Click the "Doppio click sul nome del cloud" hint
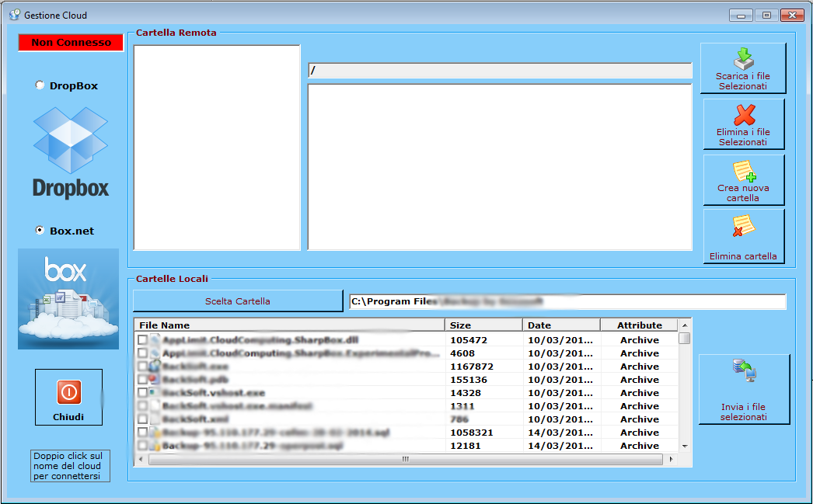The image size is (813, 504). 70,466
